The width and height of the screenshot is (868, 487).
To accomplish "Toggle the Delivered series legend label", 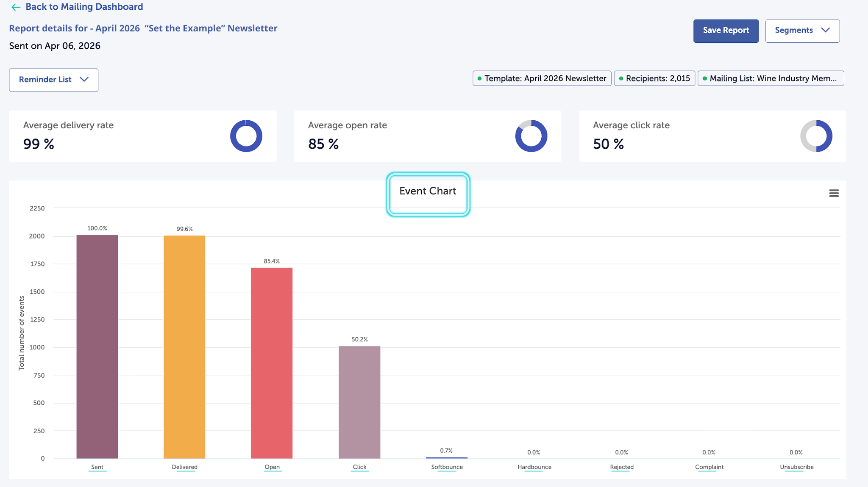I will (x=184, y=467).
